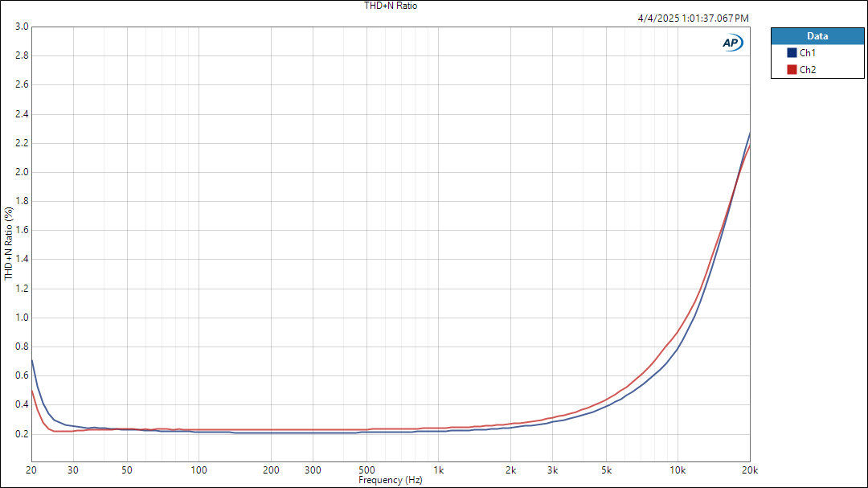Click the blue Ch1 color swatch
868x488 pixels.
click(x=792, y=53)
